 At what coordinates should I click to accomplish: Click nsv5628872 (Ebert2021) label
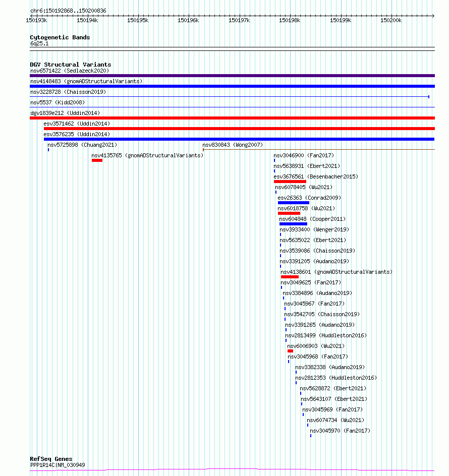(x=333, y=389)
